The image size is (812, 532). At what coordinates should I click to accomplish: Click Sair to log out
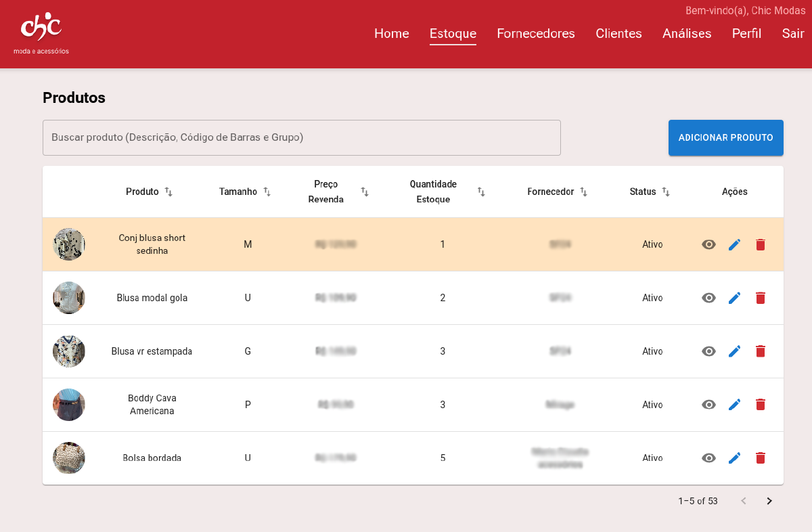click(792, 34)
